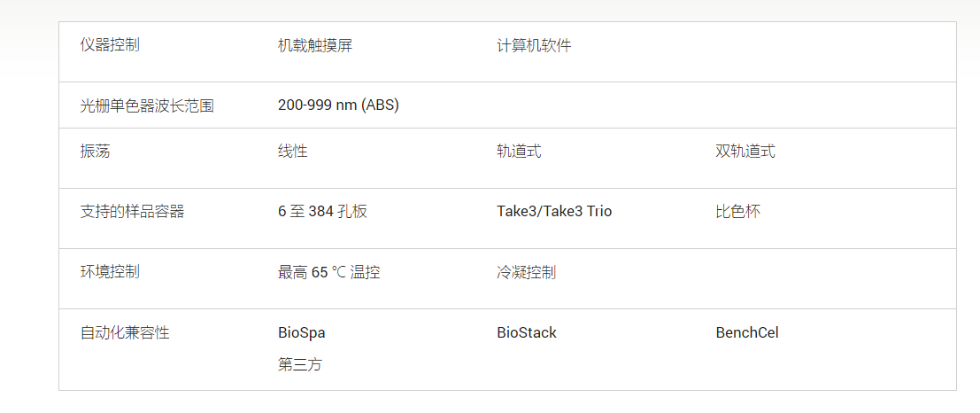Click the 比色杯 cell
Screen dimensions: 980x413
pyautogui.click(x=738, y=212)
